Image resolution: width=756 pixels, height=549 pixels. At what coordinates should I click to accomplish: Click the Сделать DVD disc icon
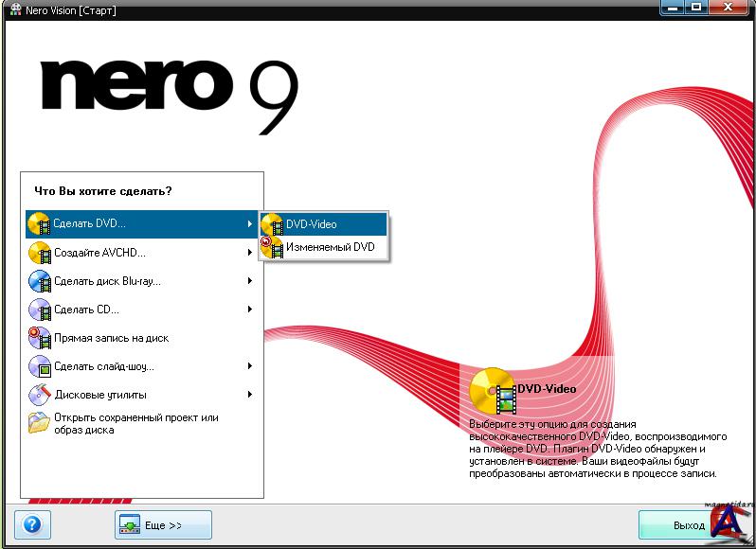(x=40, y=224)
